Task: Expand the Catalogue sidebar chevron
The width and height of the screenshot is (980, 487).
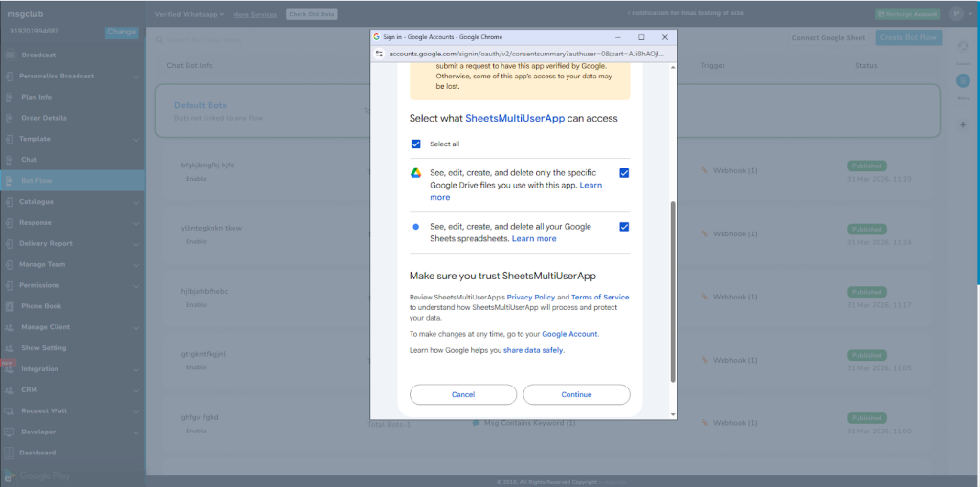Action: (x=136, y=202)
